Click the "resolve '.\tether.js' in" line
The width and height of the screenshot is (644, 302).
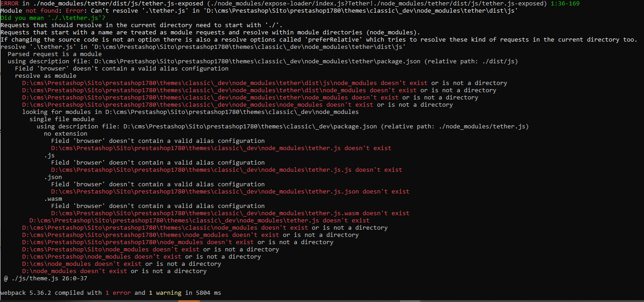click(203, 47)
